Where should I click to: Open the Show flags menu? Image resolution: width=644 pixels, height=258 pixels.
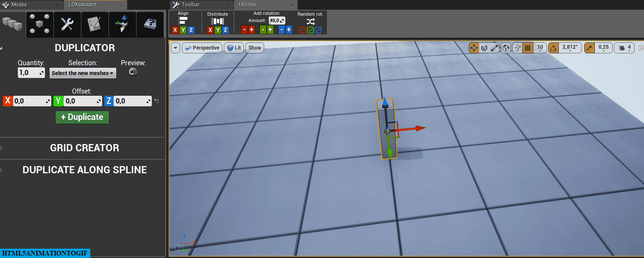pyautogui.click(x=255, y=48)
